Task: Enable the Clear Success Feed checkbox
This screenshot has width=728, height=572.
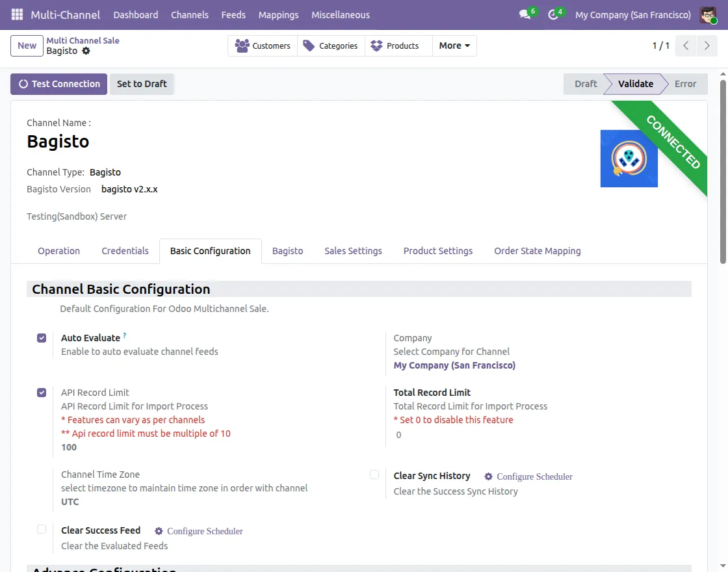Action: 42,529
